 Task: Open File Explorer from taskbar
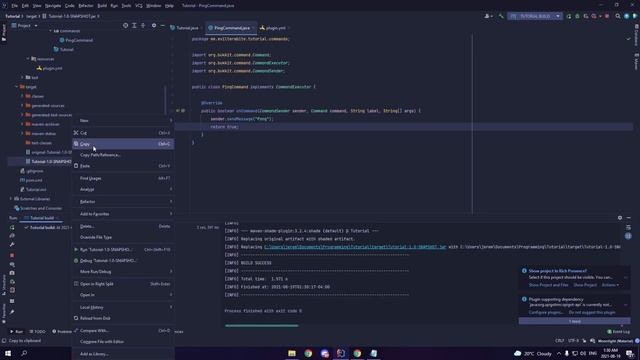coord(292,353)
